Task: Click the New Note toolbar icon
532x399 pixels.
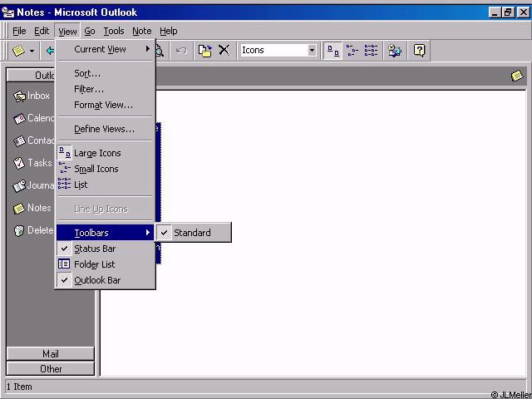Action: (18, 51)
